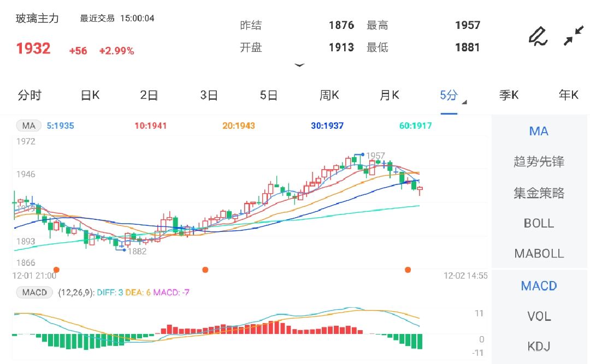Choose the MABOLL indicator

(539, 254)
